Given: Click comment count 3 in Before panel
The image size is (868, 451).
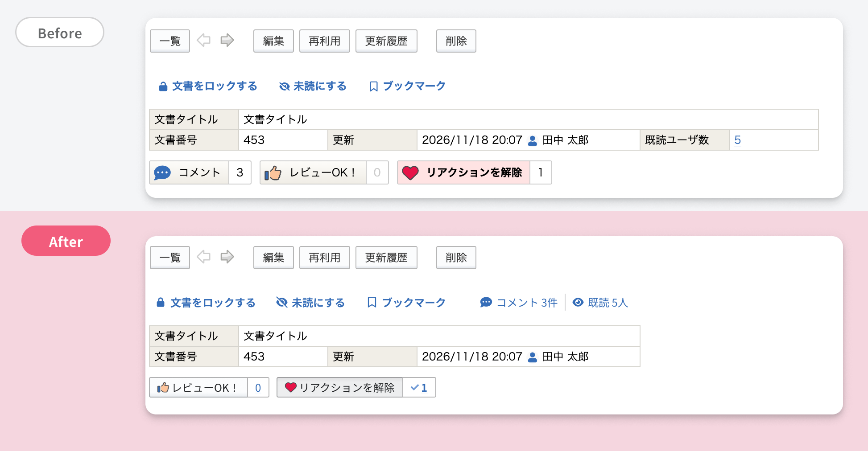Looking at the screenshot, I should pos(240,172).
